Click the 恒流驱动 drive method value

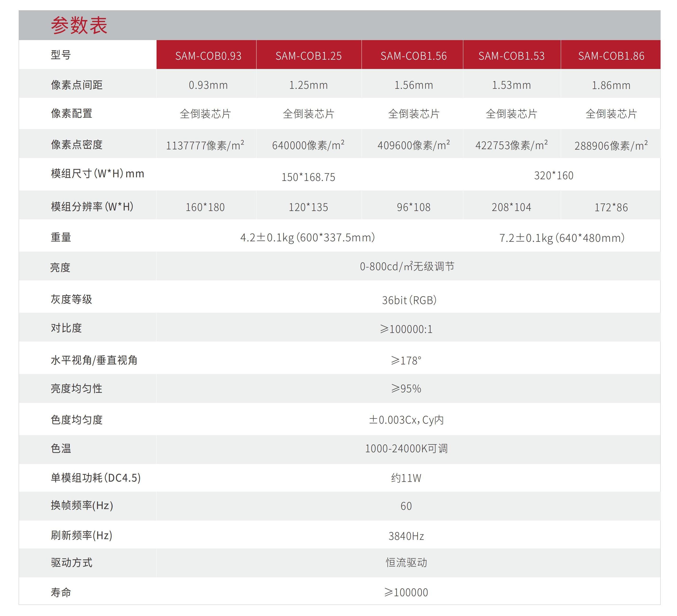point(406,562)
